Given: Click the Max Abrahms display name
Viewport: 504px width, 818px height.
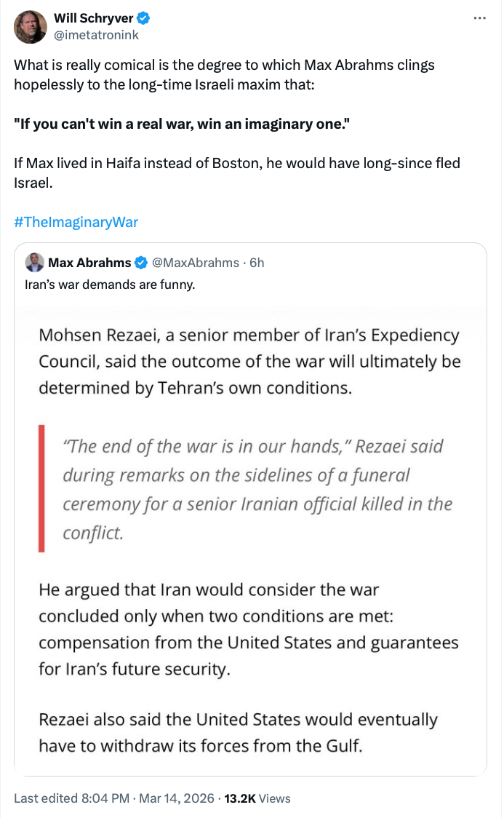Looking at the screenshot, I should [89, 263].
